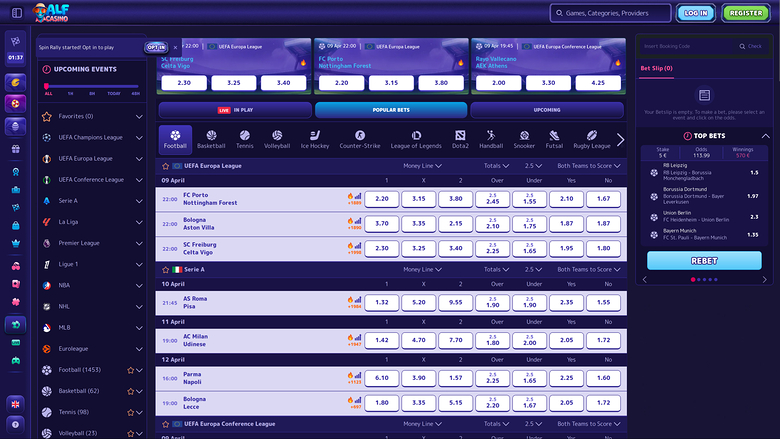Star the Football (1453) sidebar category
The image size is (780, 439).
coord(130,370)
